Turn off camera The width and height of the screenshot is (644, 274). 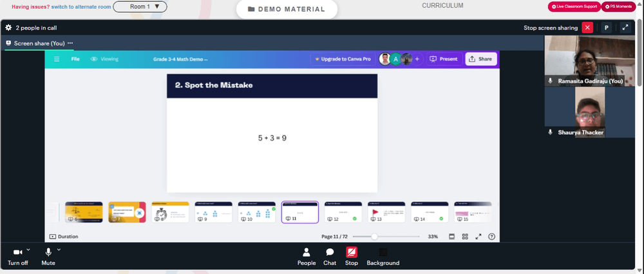pyautogui.click(x=17, y=257)
